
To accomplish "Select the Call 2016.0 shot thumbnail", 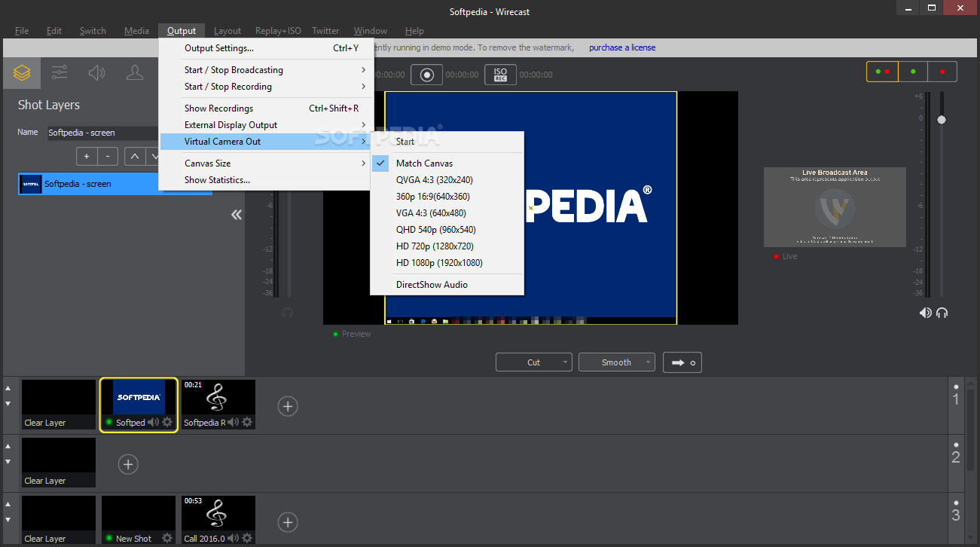I will pos(218,521).
